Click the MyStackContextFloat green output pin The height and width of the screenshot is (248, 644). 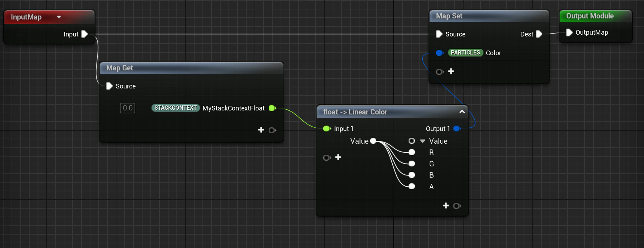coord(273,108)
